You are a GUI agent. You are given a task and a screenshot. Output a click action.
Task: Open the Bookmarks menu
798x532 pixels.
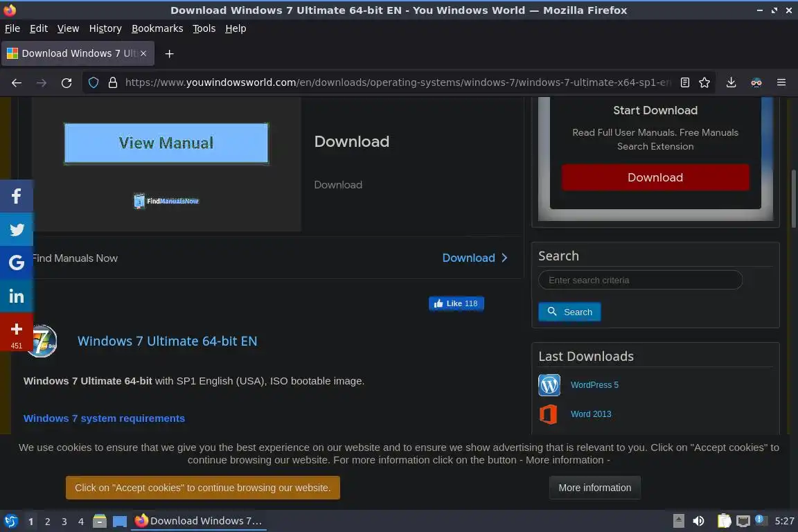point(157,28)
